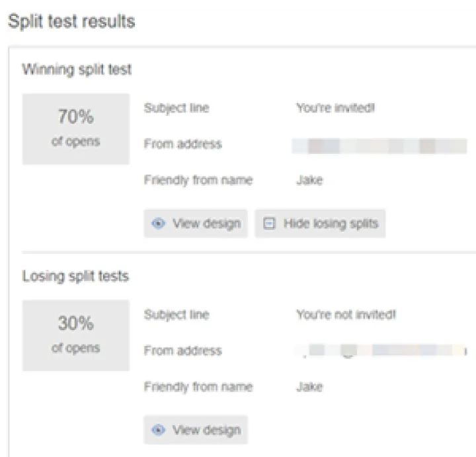
Task: Click the "Losing split tests" heading
Action: click(x=75, y=276)
